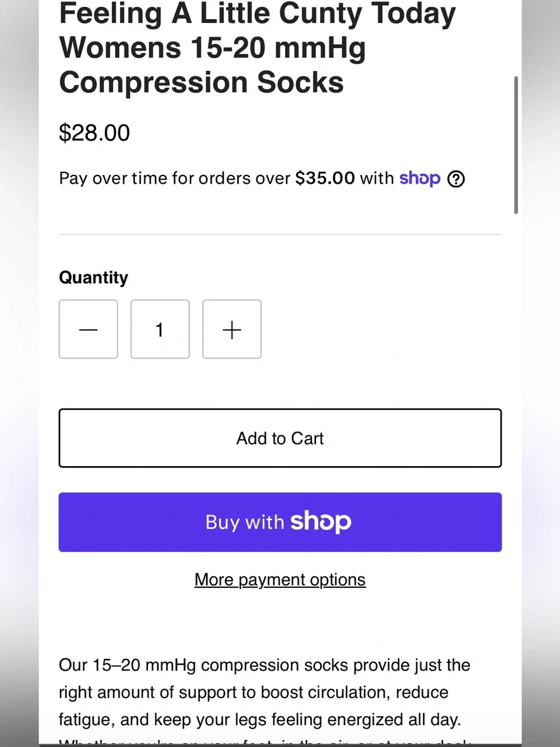This screenshot has width=560, height=747.
Task: Decrease quantity with the minus icon
Action: (x=88, y=329)
